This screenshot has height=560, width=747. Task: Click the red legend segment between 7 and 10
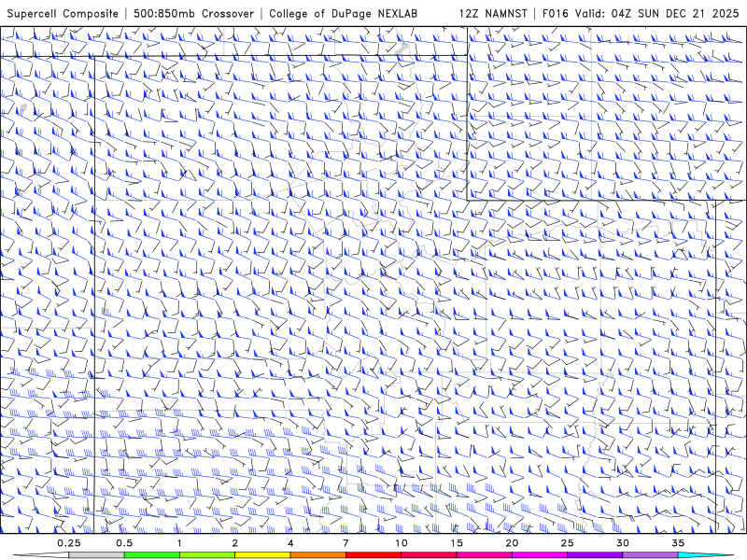coord(373,555)
